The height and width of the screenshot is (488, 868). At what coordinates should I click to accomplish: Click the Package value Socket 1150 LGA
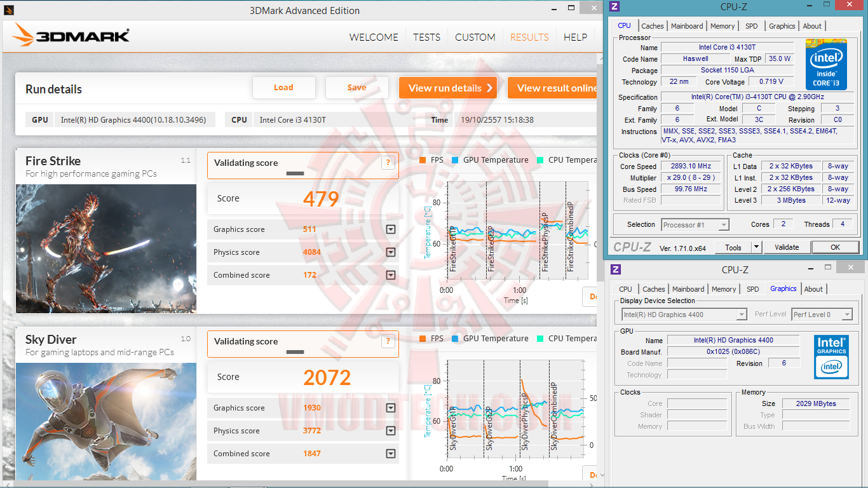pyautogui.click(x=728, y=70)
